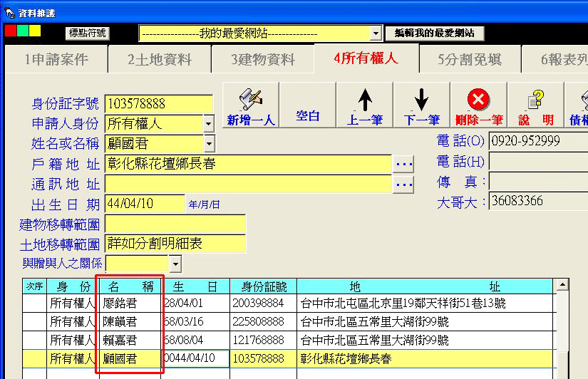
Task: Open browse button beside 戶籍地址 field
Action: 404,164
